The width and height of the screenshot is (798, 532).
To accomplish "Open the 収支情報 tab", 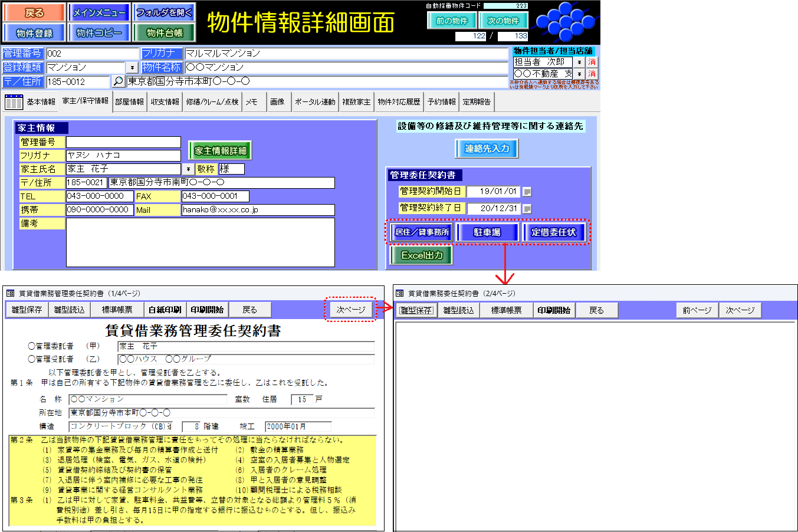I will click(165, 101).
